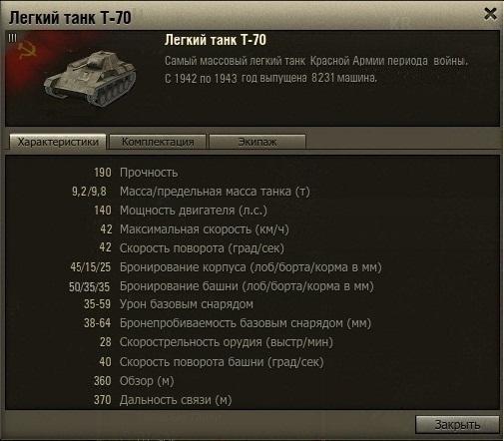Image resolution: width=504 pixels, height=441 pixels.
Task: Click the Бронирование корпуса armor row
Action: [226, 267]
